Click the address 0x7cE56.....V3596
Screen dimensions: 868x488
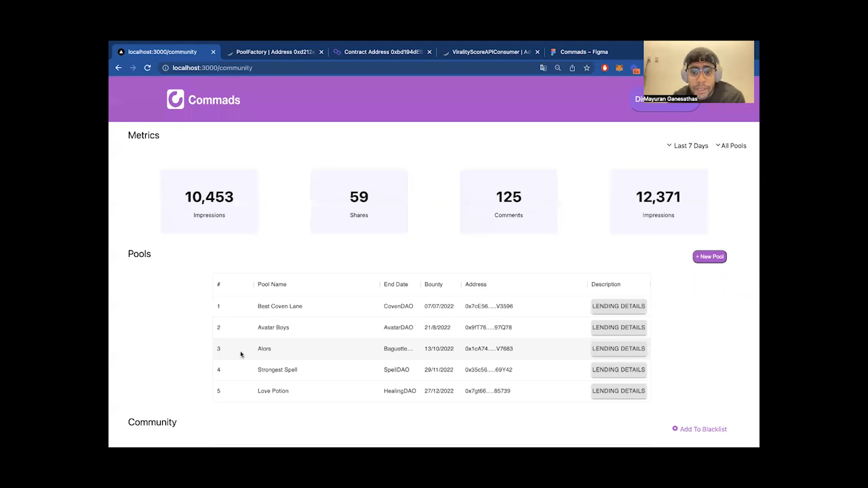pos(489,306)
